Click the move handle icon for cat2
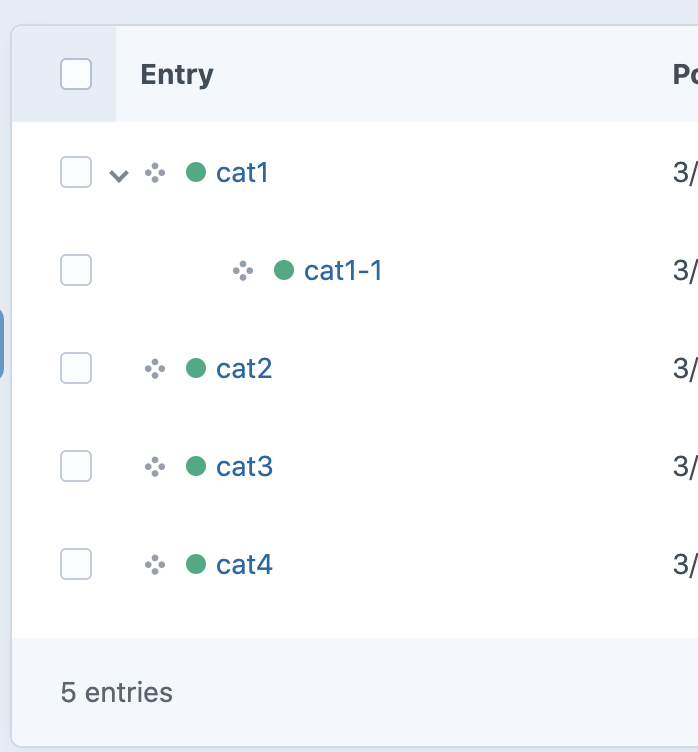The height and width of the screenshot is (752, 698). (x=155, y=369)
